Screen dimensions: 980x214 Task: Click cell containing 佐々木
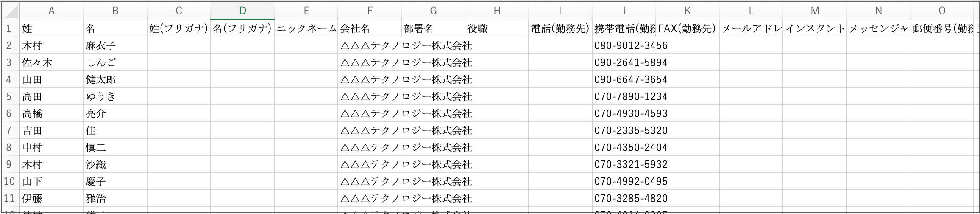click(x=52, y=62)
